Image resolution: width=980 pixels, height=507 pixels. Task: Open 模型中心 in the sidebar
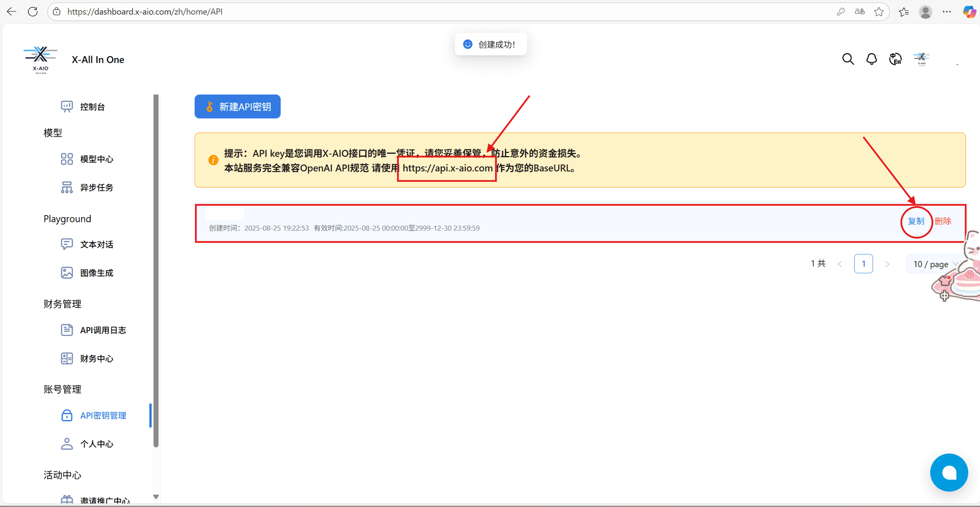[96, 159]
